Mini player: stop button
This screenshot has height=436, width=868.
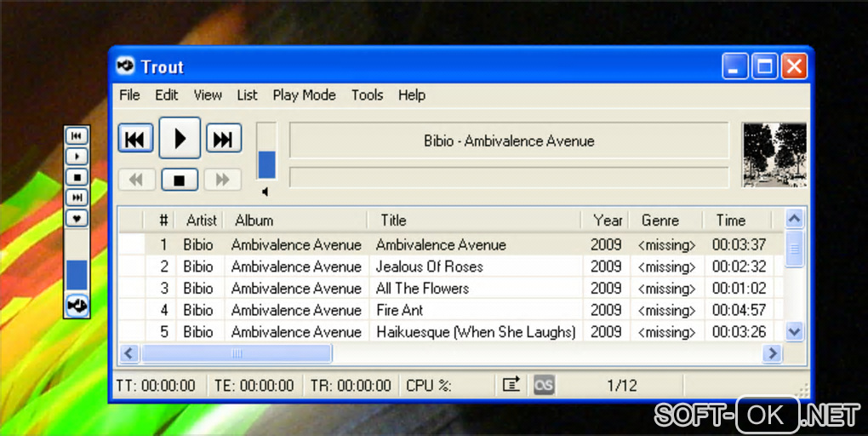[77, 177]
